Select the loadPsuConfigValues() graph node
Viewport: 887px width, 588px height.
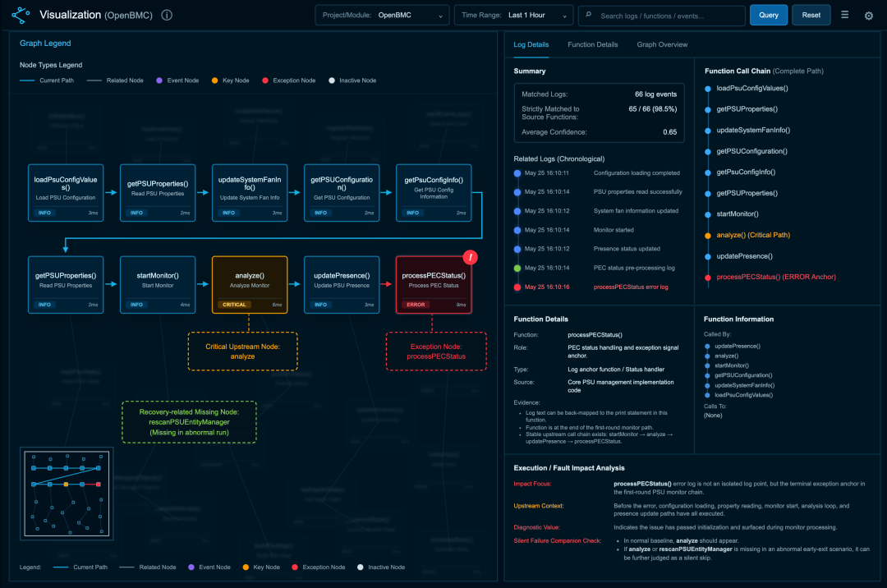click(66, 193)
